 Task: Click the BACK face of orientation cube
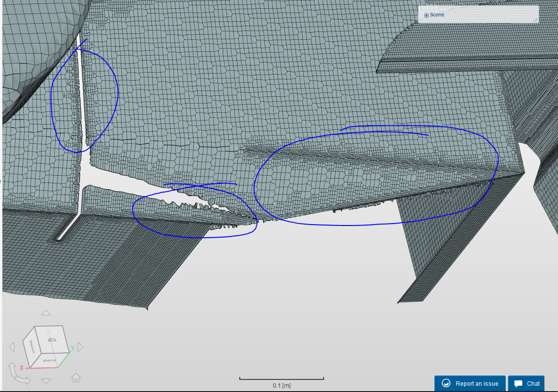[49, 360]
